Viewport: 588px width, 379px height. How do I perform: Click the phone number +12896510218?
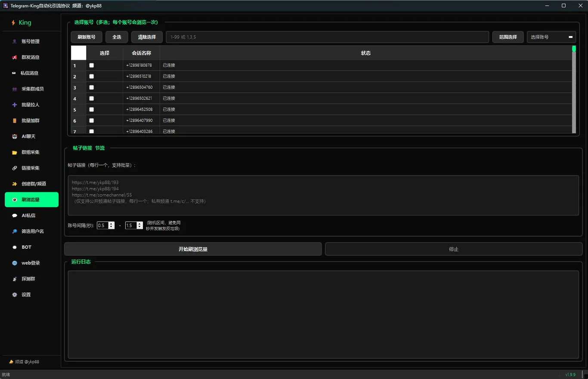coord(139,76)
